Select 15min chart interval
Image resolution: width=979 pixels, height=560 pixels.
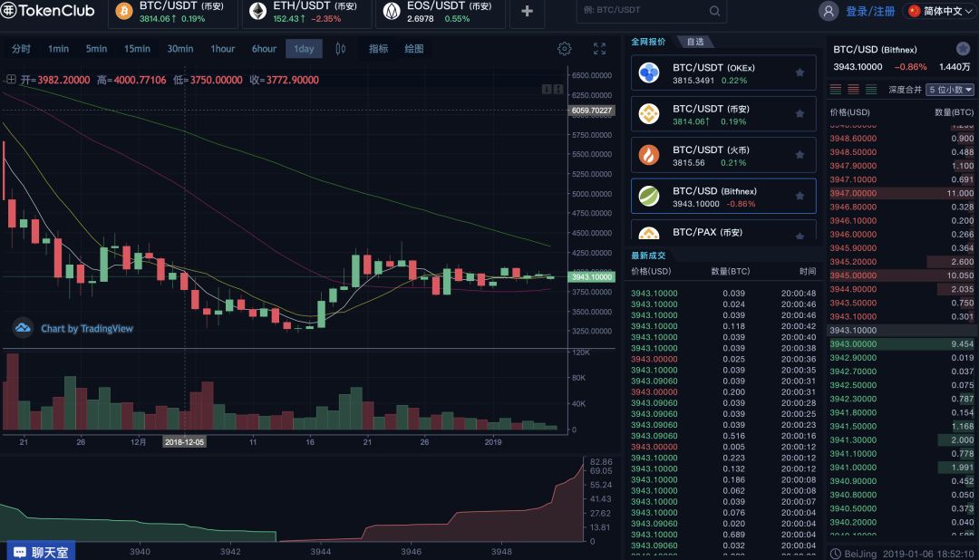(x=137, y=49)
